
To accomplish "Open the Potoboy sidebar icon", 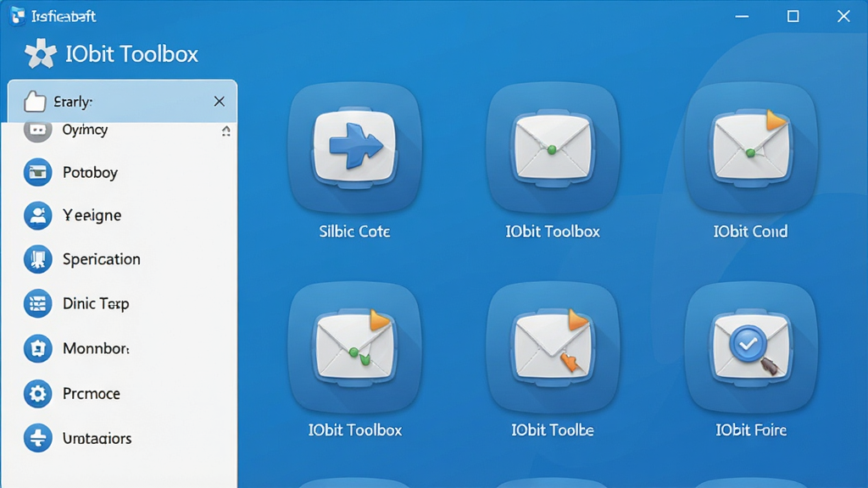I will point(37,172).
